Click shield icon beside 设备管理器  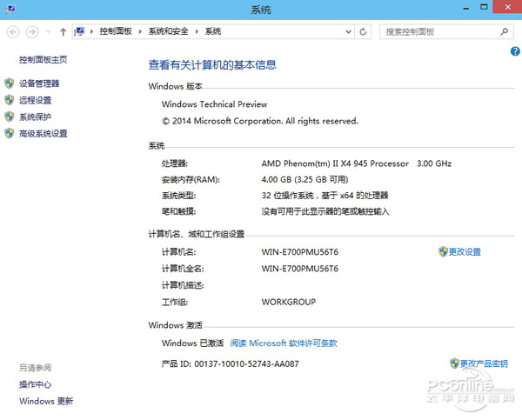pyautogui.click(x=10, y=83)
